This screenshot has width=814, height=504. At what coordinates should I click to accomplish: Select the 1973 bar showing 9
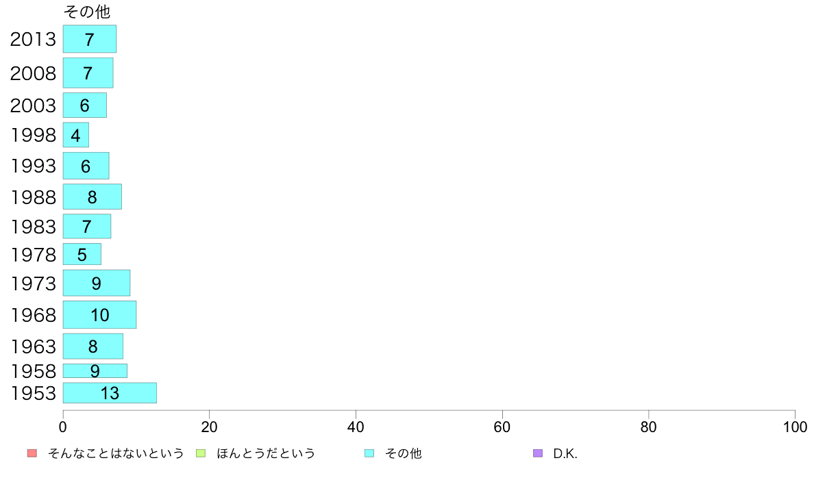click(97, 283)
